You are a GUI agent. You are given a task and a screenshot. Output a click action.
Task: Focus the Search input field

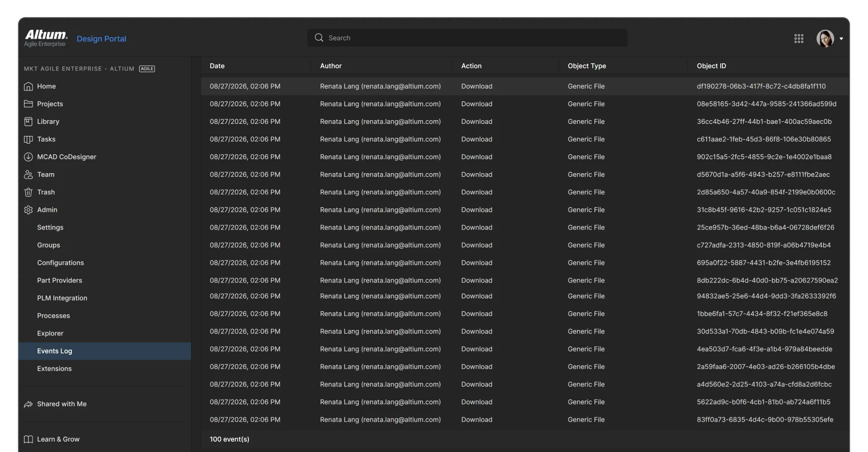(467, 38)
